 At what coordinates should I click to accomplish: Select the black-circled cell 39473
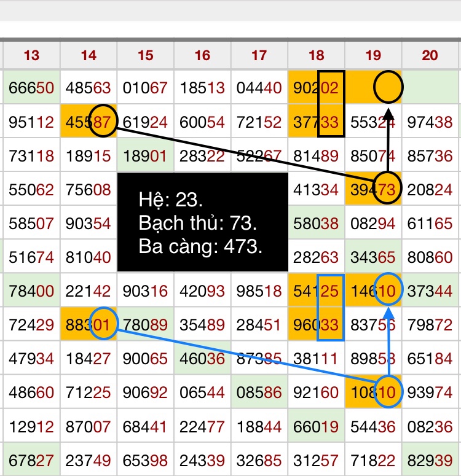373,190
